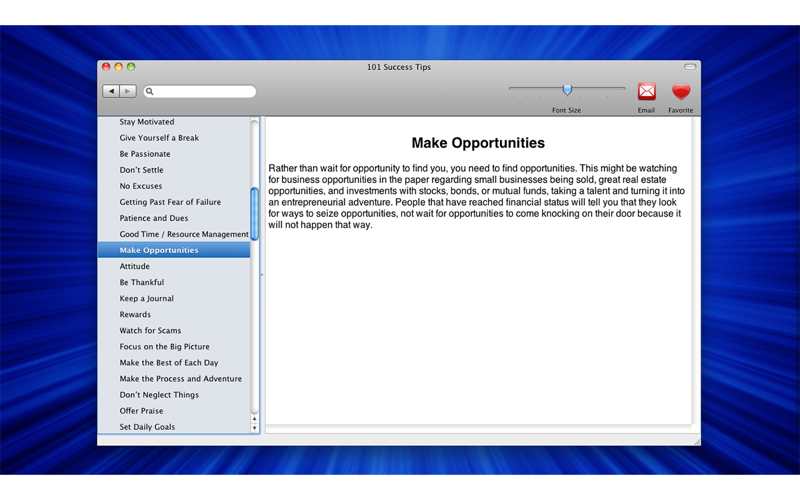Click the Email envelope icon
Viewport: 800px width, 500px height.
pyautogui.click(x=646, y=91)
